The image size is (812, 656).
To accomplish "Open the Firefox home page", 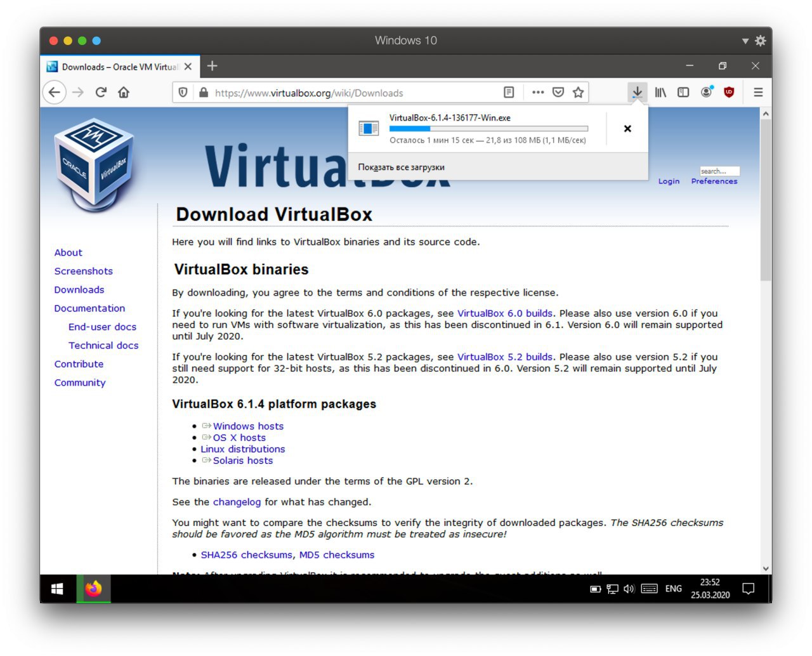I will [x=124, y=93].
